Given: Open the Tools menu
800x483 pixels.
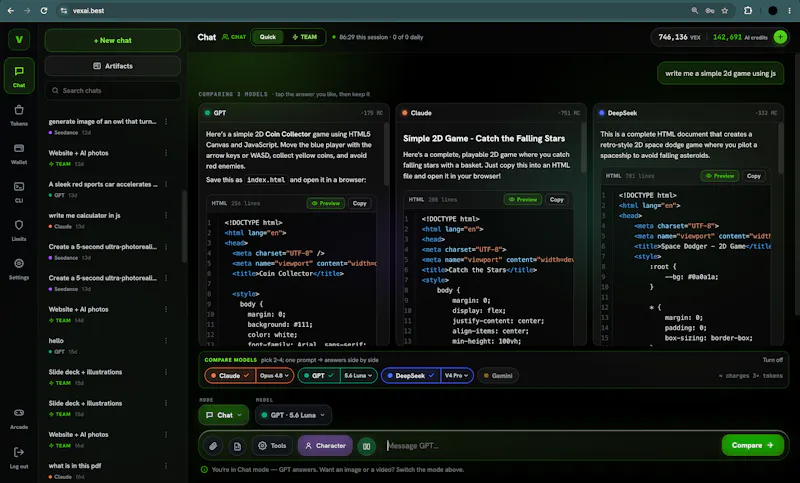Looking at the screenshot, I should pyautogui.click(x=272, y=446).
